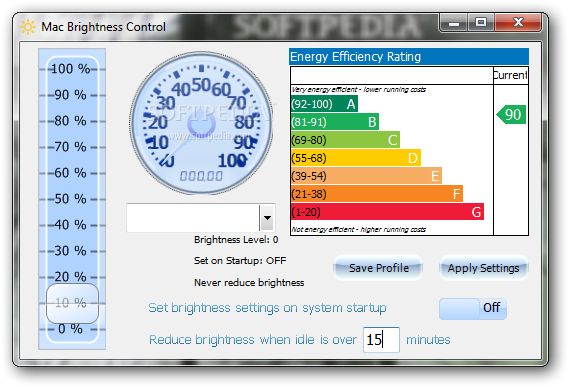Click the 30 % mark on slider
Viewport: 569px width, 387px height.
[x=71, y=250]
